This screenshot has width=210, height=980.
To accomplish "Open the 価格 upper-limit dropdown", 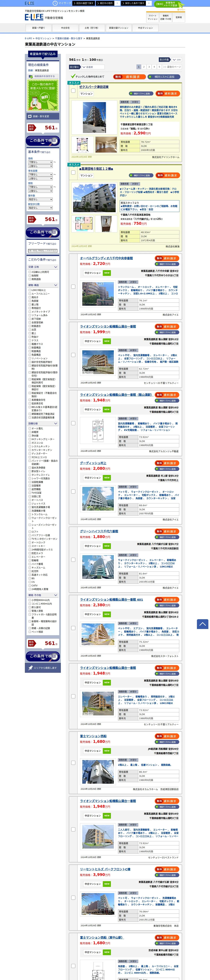I will [x=40, y=166].
